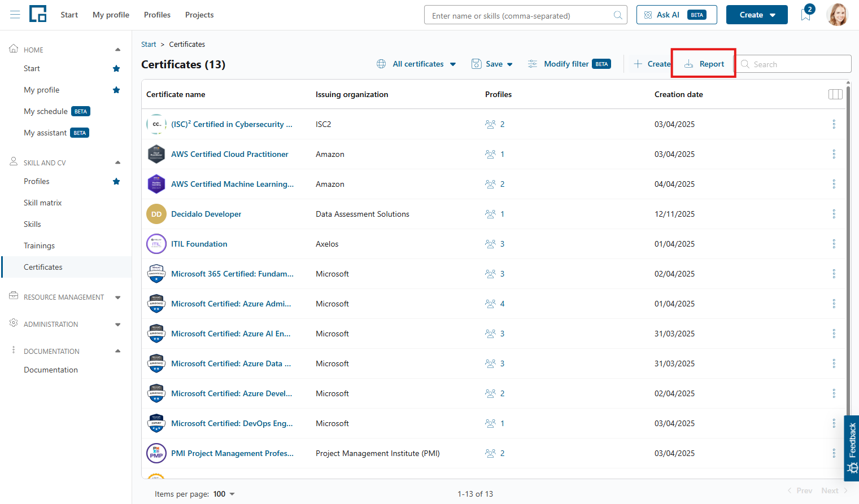Focus the name or skills search field
Screen dimensions: 859x504
(x=526, y=15)
